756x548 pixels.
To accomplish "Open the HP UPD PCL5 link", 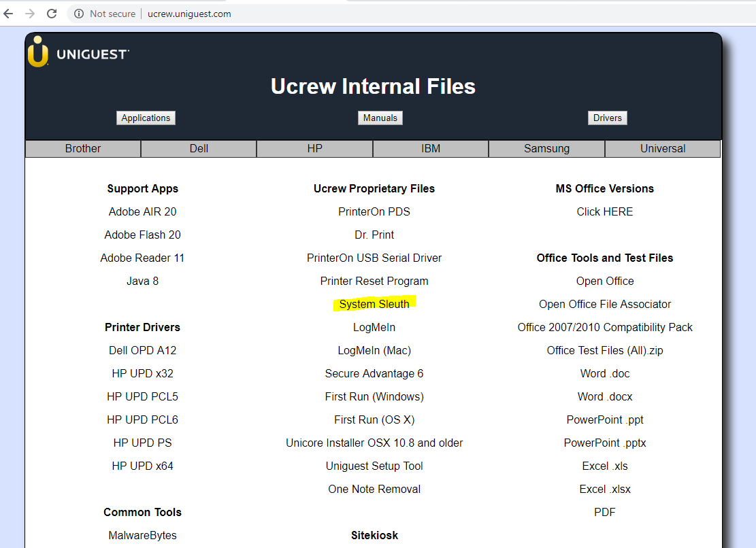I will click(143, 397).
